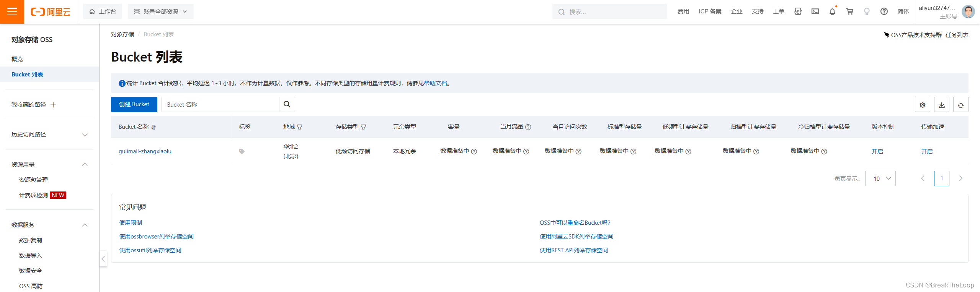
Task: Click 开启 under 传输加速
Action: (x=927, y=151)
